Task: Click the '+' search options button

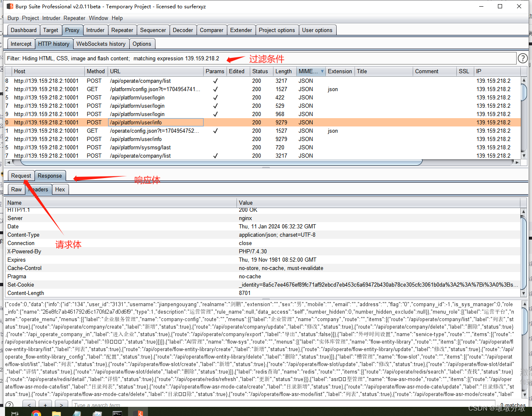Action: [45, 405]
